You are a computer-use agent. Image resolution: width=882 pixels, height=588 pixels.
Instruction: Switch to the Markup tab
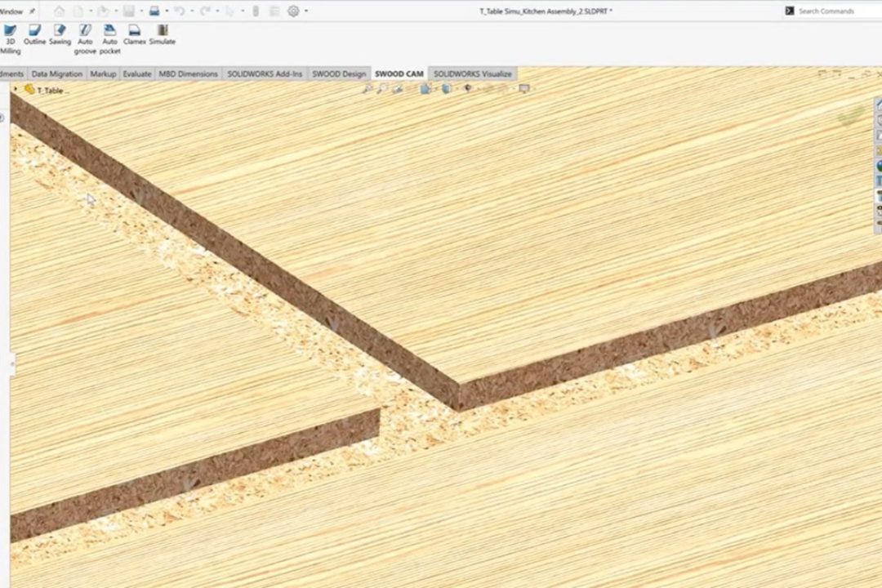103,73
